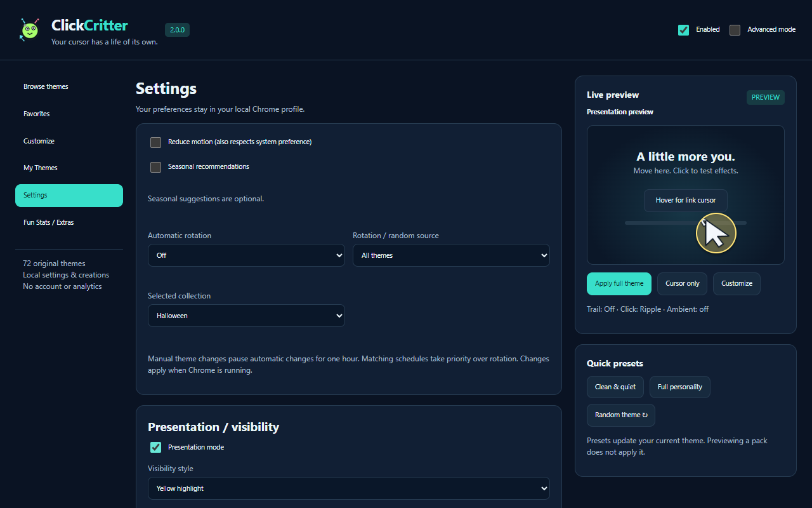Screen dimensions: 812x508
Task: Click the '72 original themes' text
Action: [x=54, y=264]
